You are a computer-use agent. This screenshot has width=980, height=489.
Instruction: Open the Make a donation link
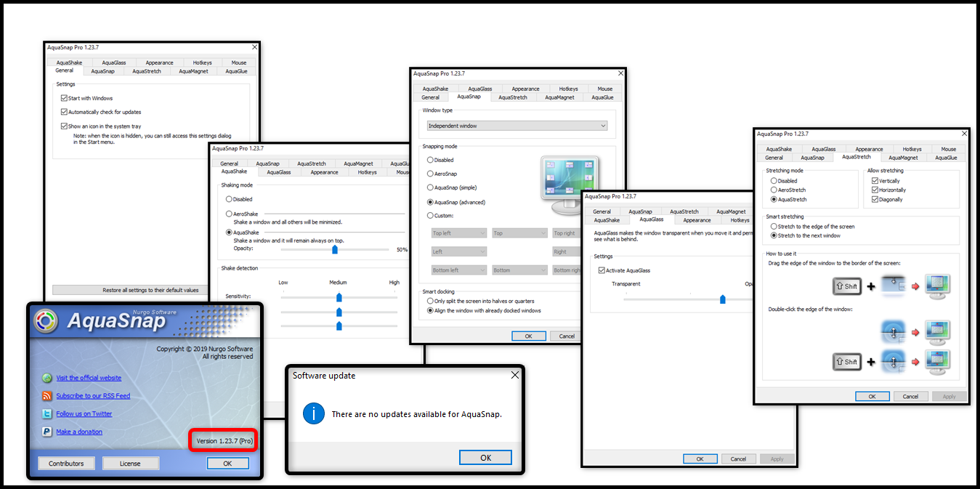tap(79, 432)
